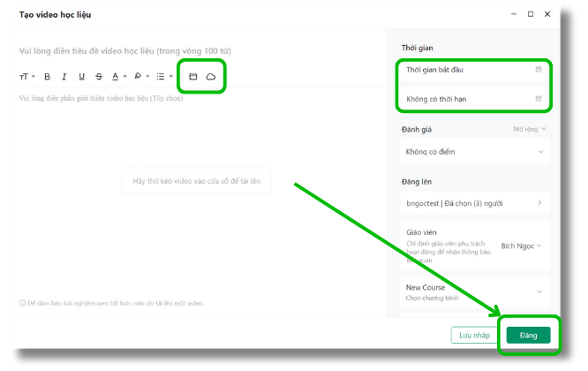Expand the 'Mở rộng' grading options

530,129
